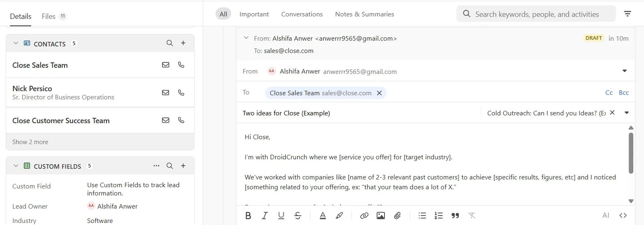Select the Notes & Summaries filter tab
The width and height of the screenshot is (644, 225).
click(364, 14)
